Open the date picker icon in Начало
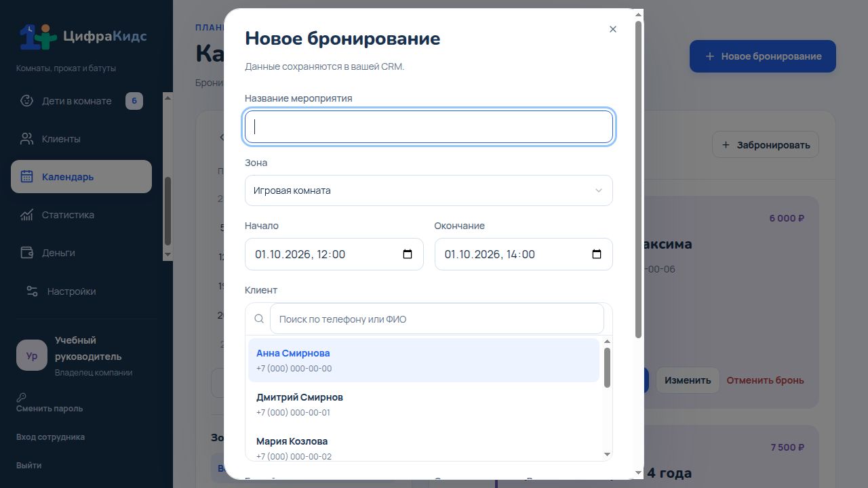 (x=408, y=254)
